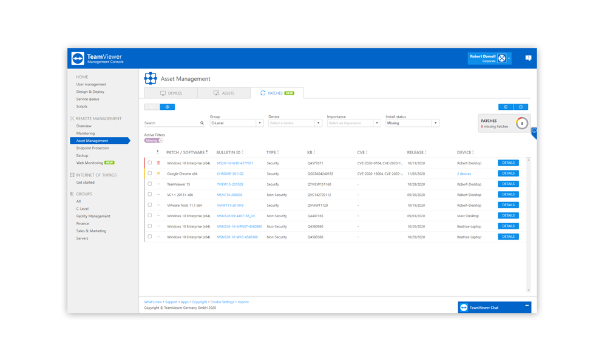Tick the Google Chrome x64 checkbox
607x364 pixels.
[x=150, y=174]
